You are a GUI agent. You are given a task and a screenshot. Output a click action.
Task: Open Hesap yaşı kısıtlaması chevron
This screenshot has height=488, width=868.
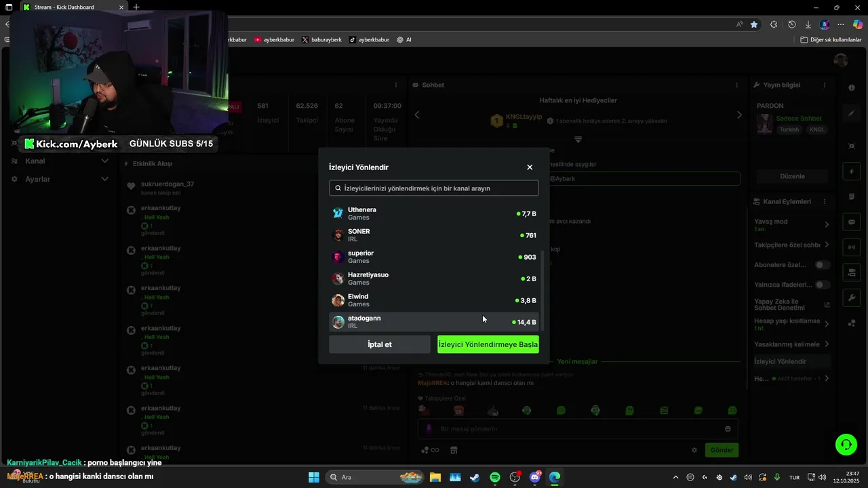(827, 324)
